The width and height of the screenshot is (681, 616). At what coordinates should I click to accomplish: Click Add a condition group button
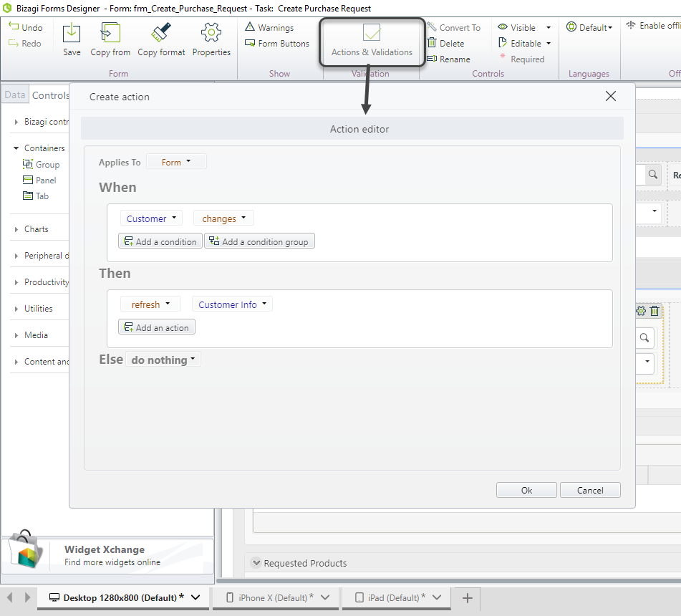tap(259, 241)
